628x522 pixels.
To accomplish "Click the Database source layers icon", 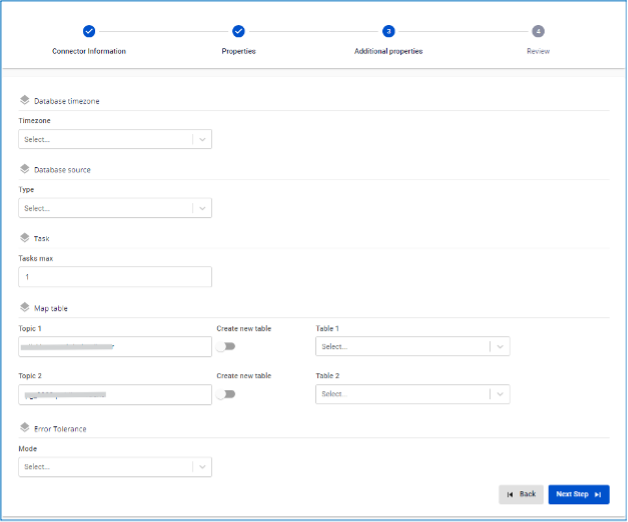I will [x=24, y=169].
